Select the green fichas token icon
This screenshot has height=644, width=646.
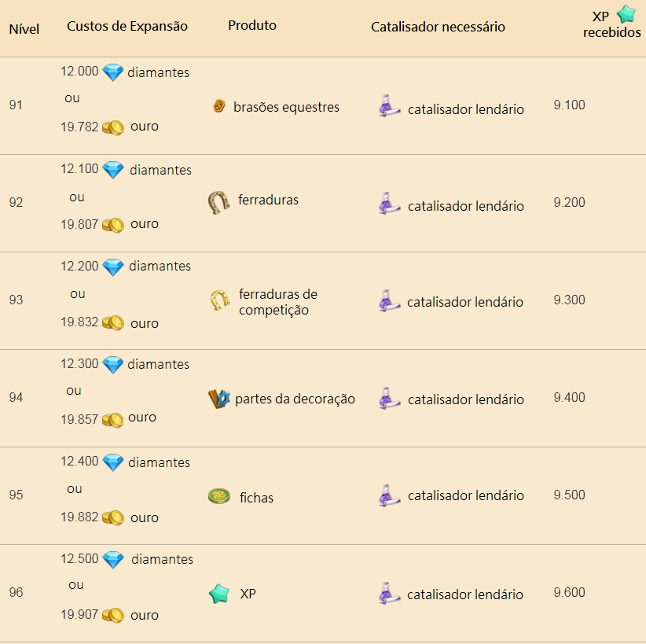point(219,496)
